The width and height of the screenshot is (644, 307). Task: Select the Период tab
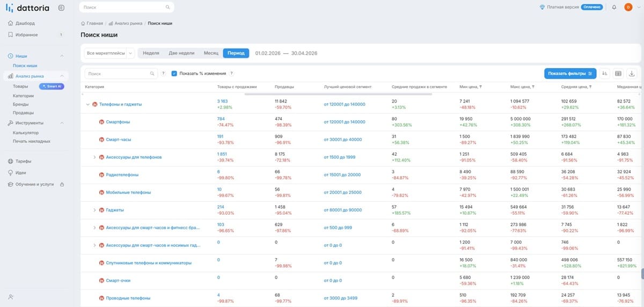[x=236, y=53]
